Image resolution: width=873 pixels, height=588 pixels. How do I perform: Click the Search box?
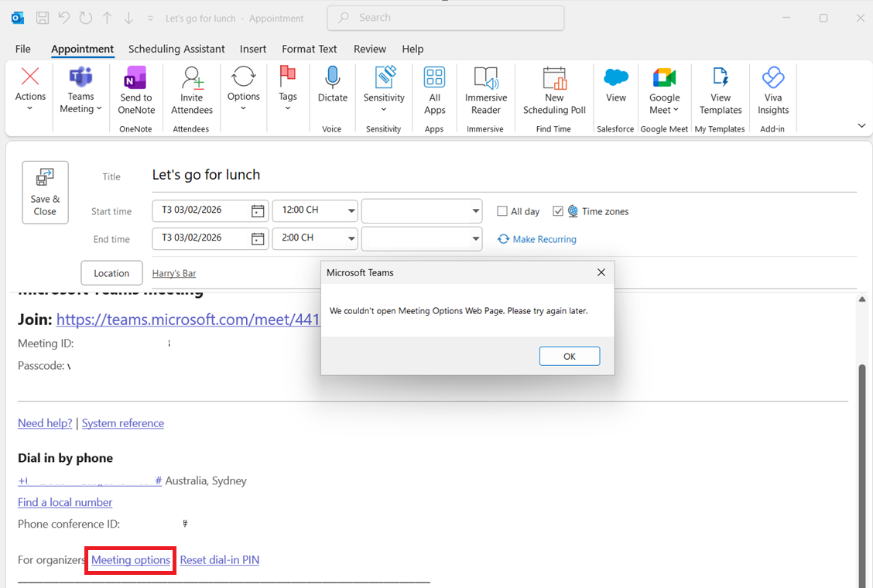(446, 18)
